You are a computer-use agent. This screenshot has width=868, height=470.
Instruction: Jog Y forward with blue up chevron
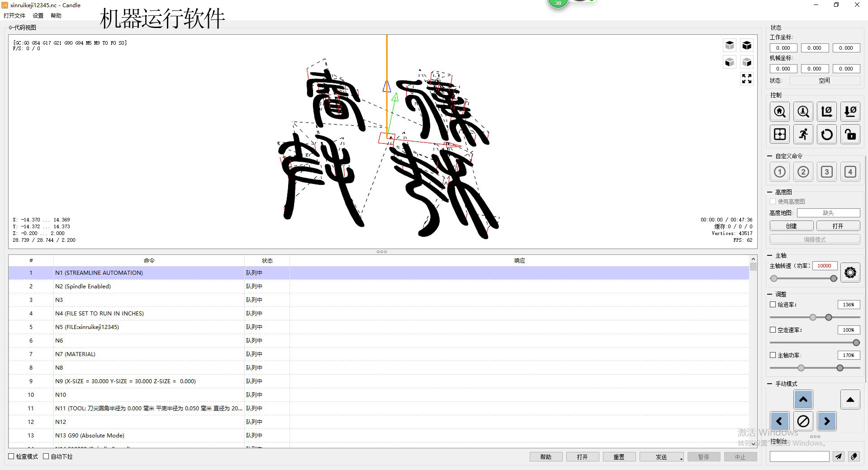803,399
